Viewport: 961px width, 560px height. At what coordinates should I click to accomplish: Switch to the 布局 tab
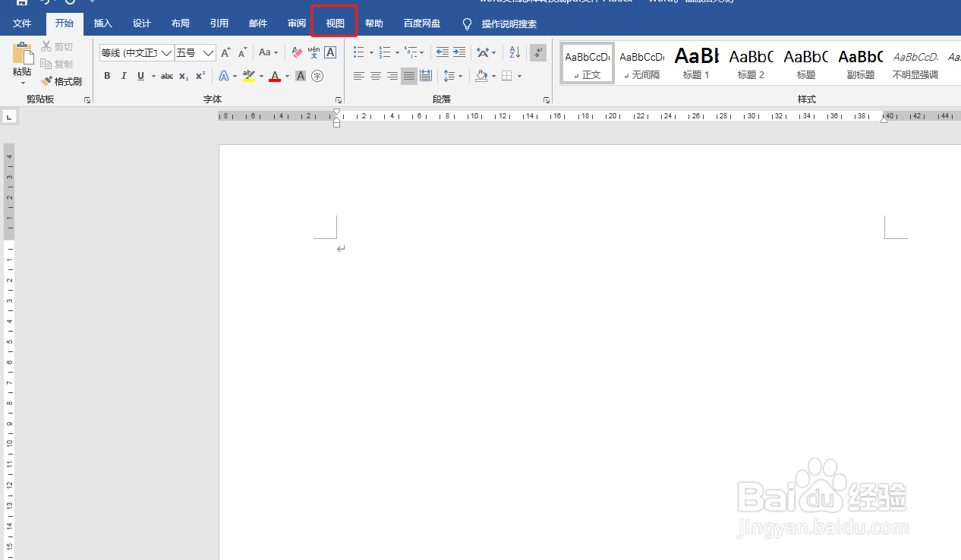pos(181,24)
